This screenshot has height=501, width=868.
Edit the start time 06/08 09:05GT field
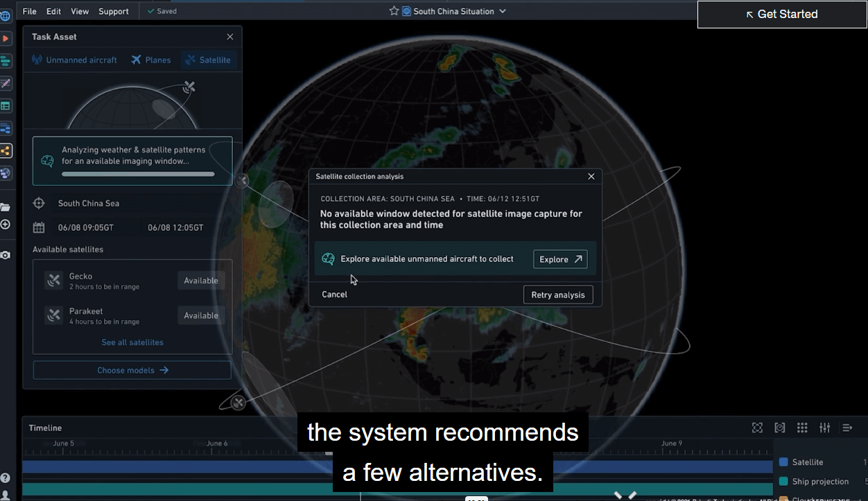[x=86, y=227]
